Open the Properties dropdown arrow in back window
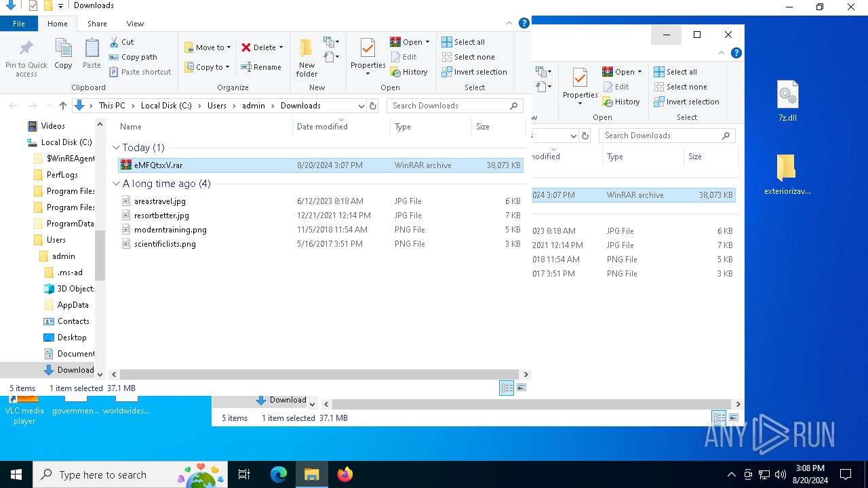This screenshot has width=868, height=488. coord(580,104)
